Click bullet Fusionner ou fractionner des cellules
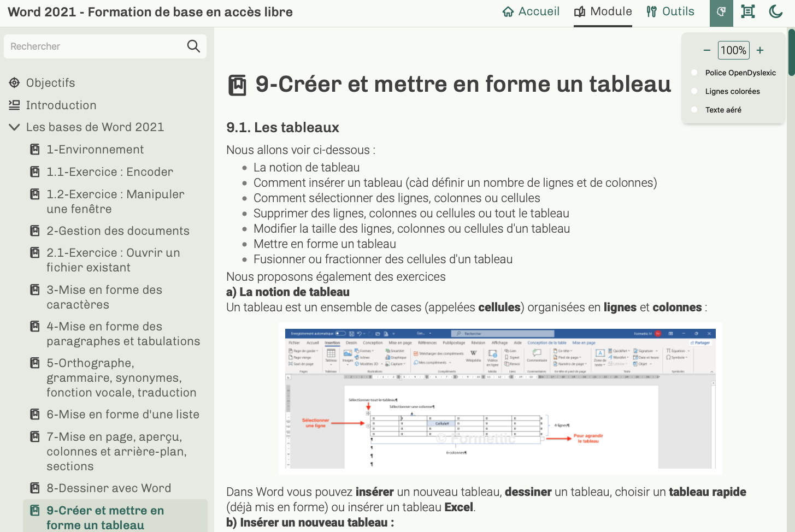 (383, 259)
